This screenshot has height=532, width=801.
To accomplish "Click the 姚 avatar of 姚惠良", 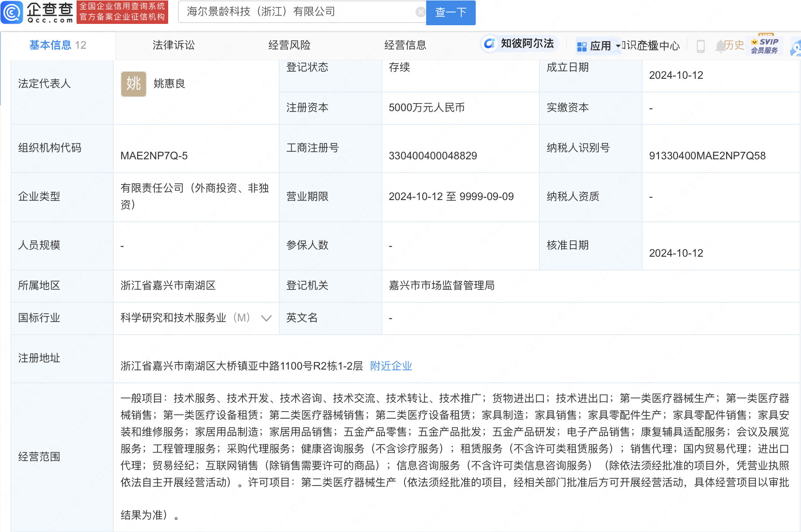I will coord(133,84).
